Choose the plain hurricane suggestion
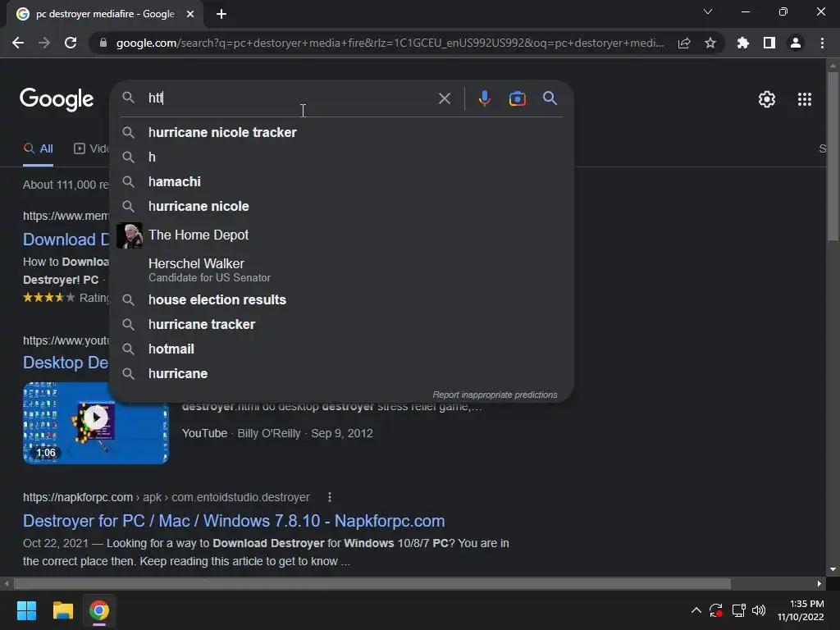 (341, 373)
